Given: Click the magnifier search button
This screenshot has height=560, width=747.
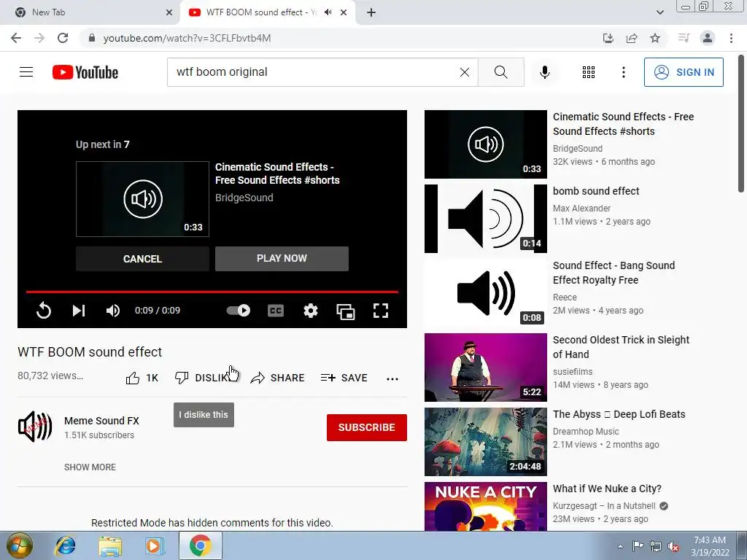Looking at the screenshot, I should tap(500, 72).
